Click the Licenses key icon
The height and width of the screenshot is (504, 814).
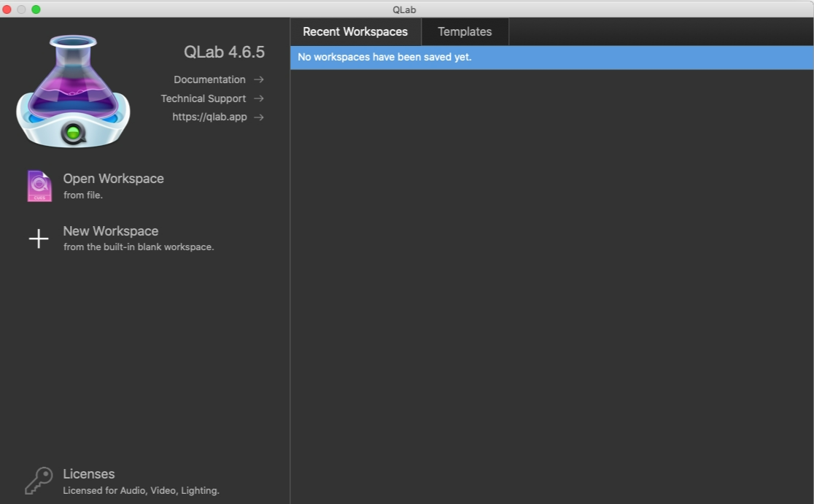point(39,481)
